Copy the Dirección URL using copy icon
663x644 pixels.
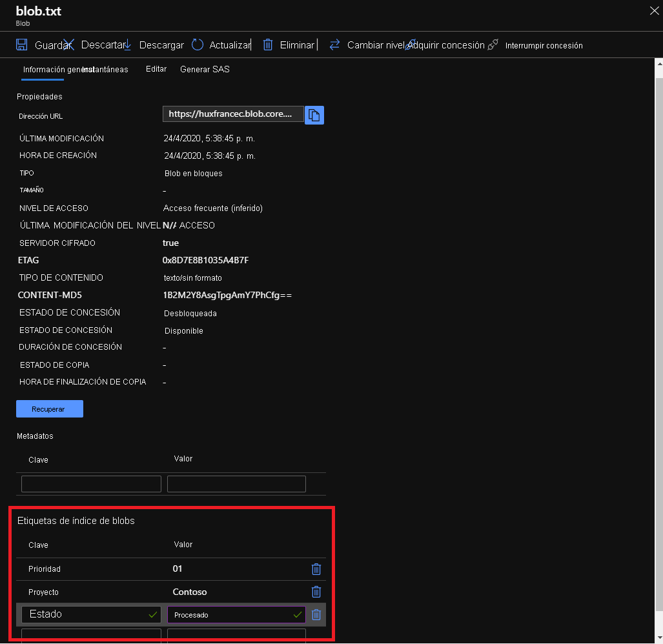pos(314,115)
